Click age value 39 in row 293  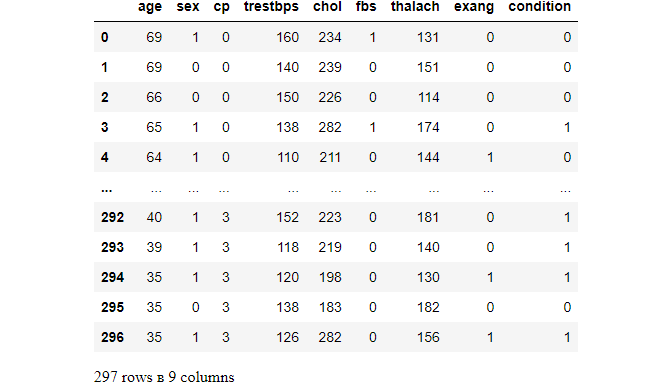click(x=154, y=247)
